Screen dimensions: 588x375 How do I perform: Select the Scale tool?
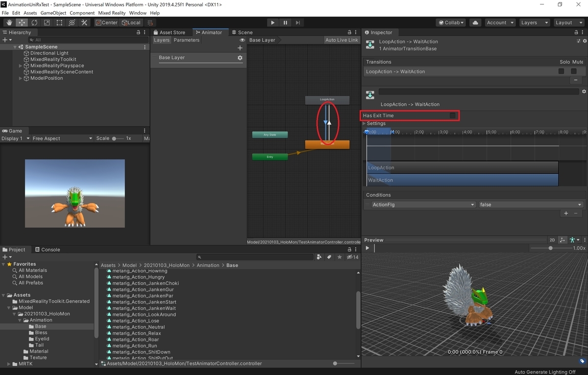pos(47,23)
